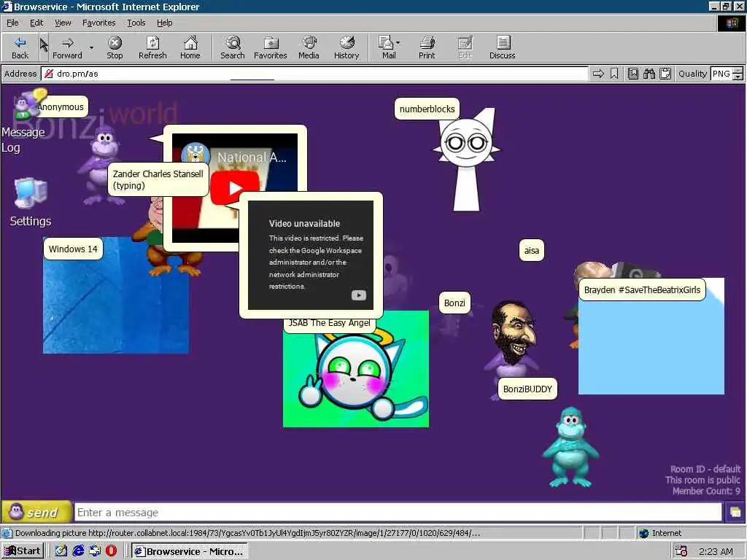
Task: Click the Anonymous name label
Action: click(x=61, y=106)
